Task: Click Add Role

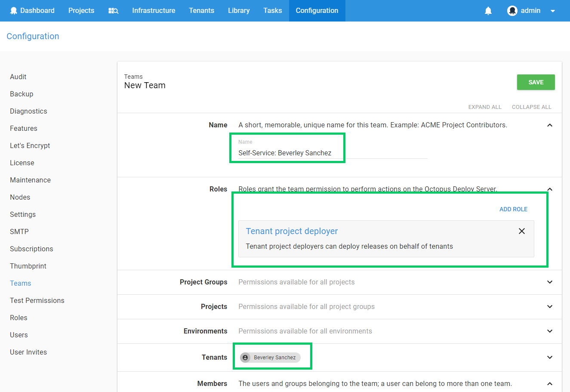Action: coord(513,210)
